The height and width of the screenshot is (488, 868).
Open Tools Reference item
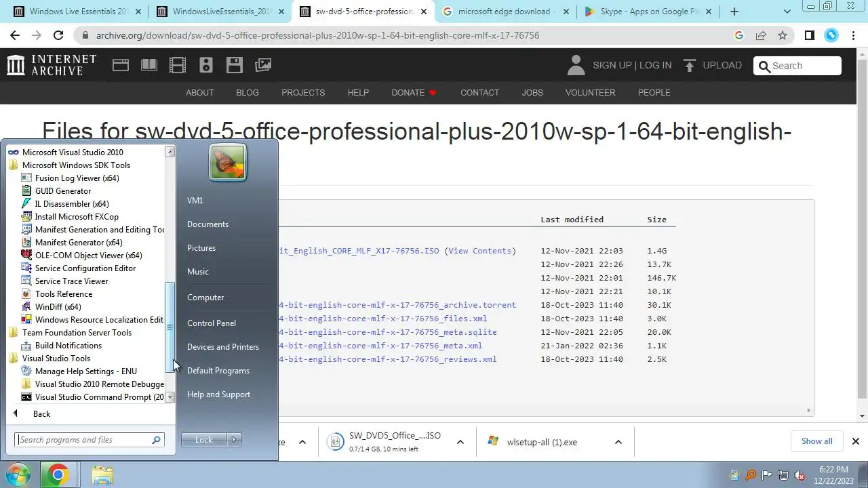(63, 294)
